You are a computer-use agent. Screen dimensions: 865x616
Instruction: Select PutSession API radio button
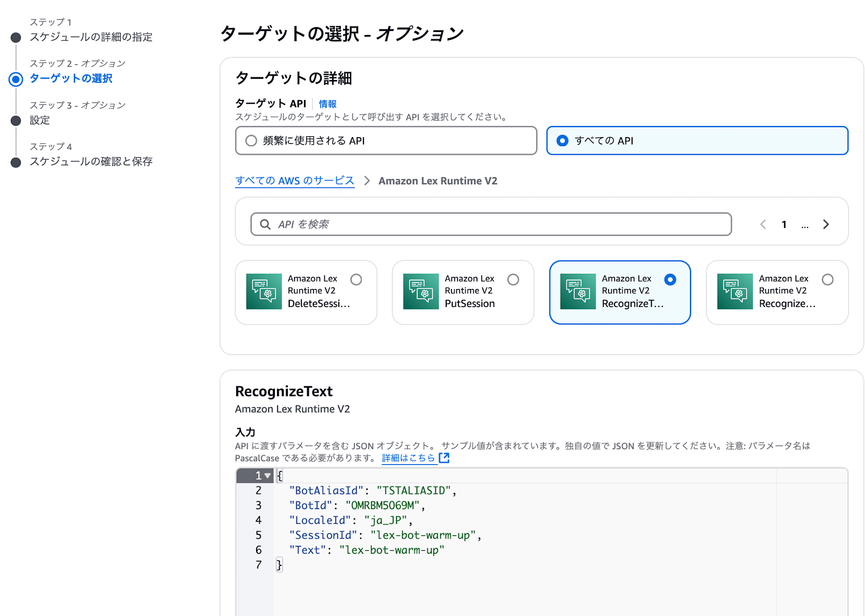click(513, 279)
